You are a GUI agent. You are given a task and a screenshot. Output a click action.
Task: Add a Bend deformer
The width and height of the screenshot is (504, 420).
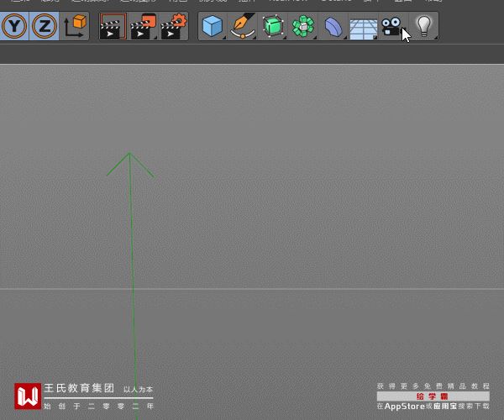pos(333,26)
